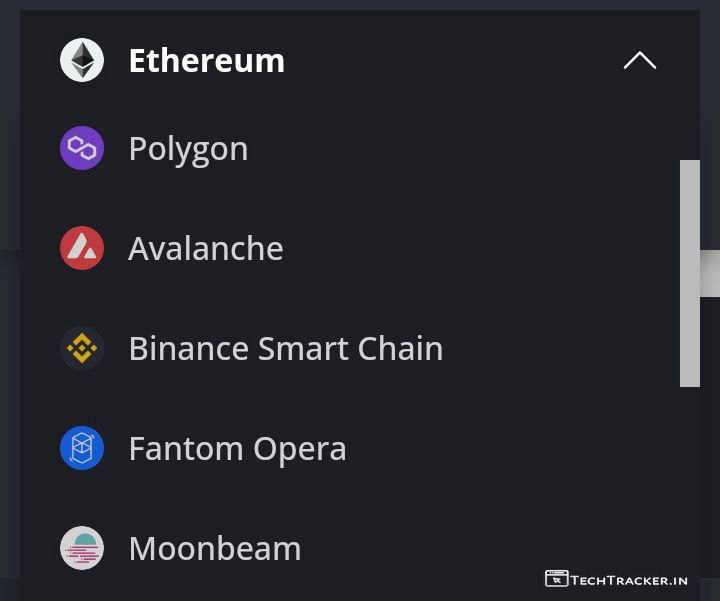This screenshot has height=601, width=720.
Task: Switch to Binance Smart Chain
Action: click(x=285, y=348)
